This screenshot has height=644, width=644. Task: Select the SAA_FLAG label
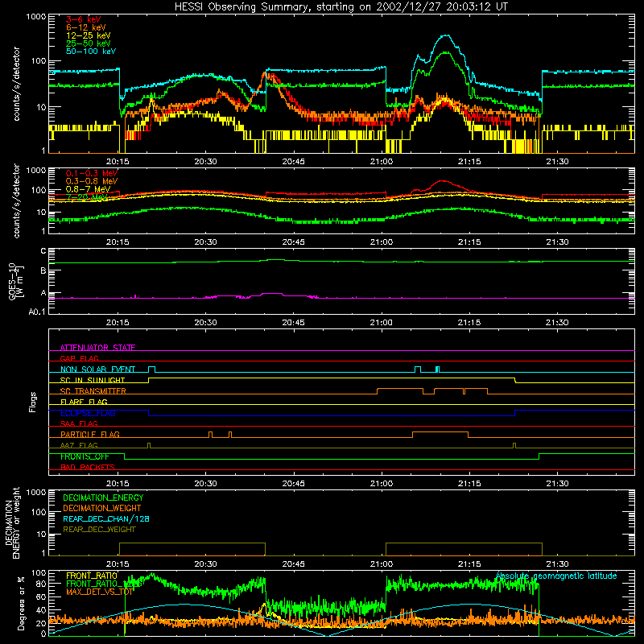(x=79, y=423)
